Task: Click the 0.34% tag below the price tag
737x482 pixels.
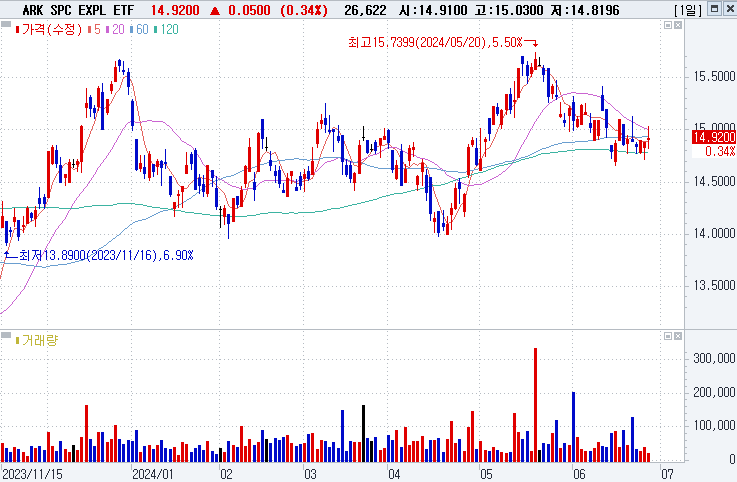Action: pos(720,151)
